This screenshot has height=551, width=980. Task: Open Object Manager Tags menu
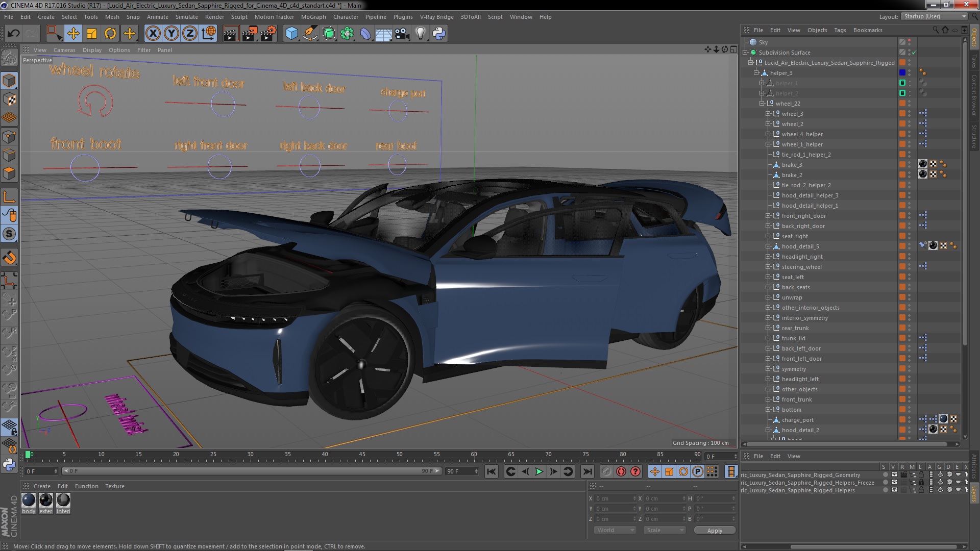(x=840, y=30)
